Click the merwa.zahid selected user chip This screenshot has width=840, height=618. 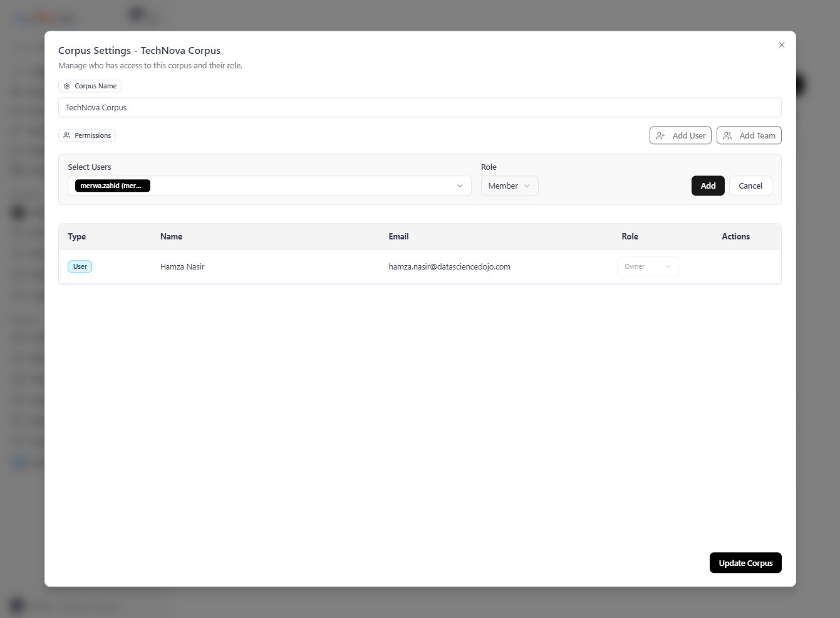point(113,186)
